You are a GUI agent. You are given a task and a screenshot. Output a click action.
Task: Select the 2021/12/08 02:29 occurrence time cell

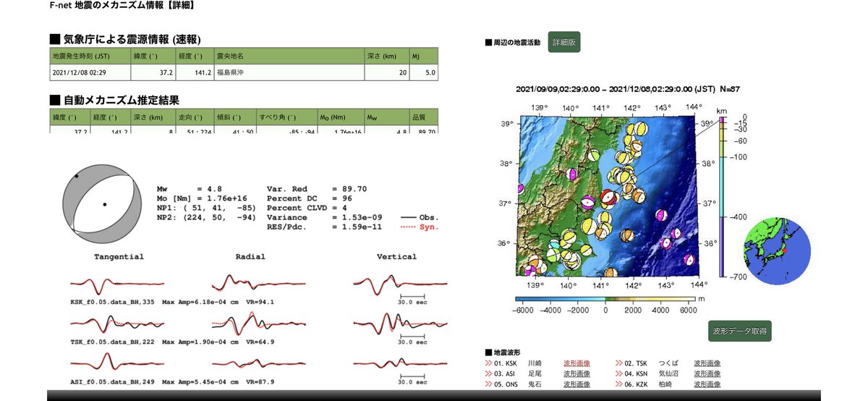(90, 72)
